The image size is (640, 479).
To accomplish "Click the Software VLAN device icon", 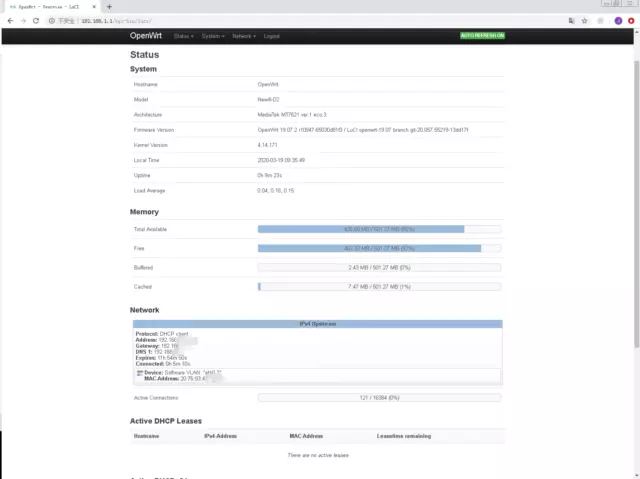I will [140, 373].
